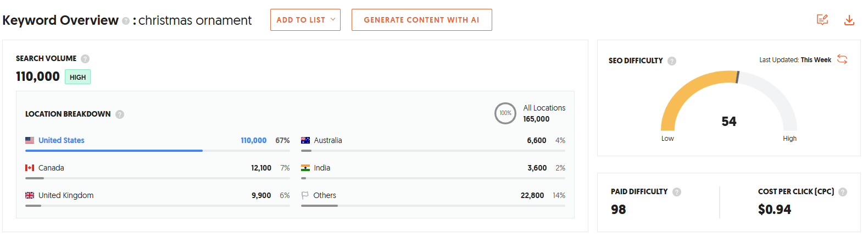Image resolution: width=868 pixels, height=236 pixels.
Task: Click the HIGH search volume badge
Action: click(x=77, y=77)
